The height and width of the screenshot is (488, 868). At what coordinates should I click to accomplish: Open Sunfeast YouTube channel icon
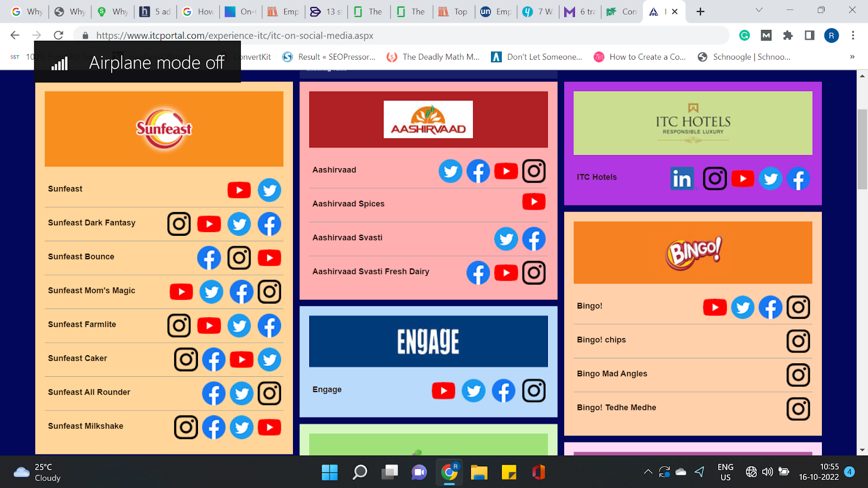point(239,190)
